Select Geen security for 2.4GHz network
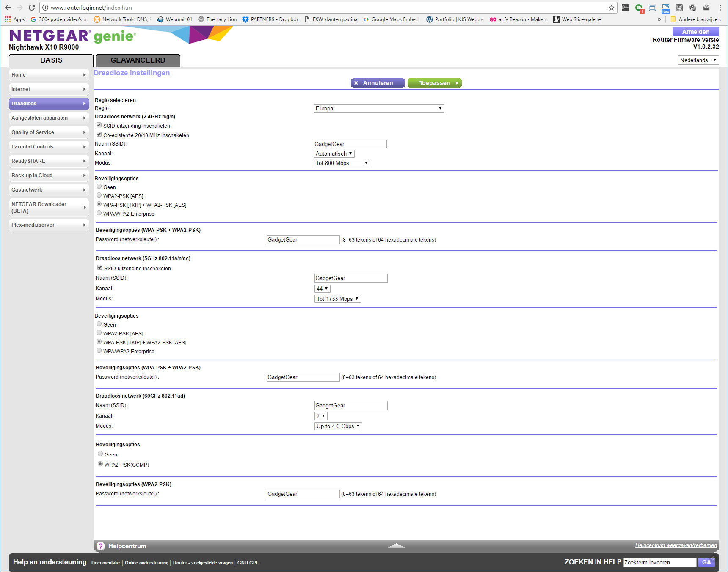The image size is (728, 572). point(99,187)
